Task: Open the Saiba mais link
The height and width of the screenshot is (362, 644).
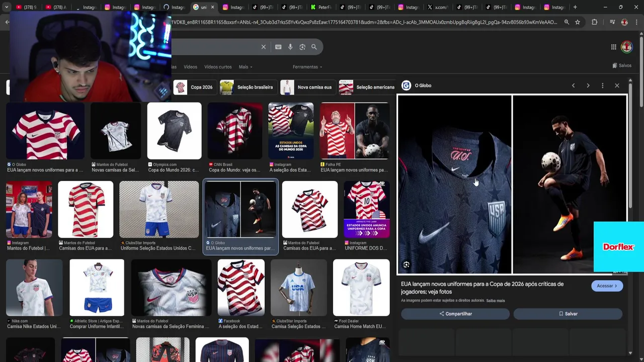Action: click(496, 301)
